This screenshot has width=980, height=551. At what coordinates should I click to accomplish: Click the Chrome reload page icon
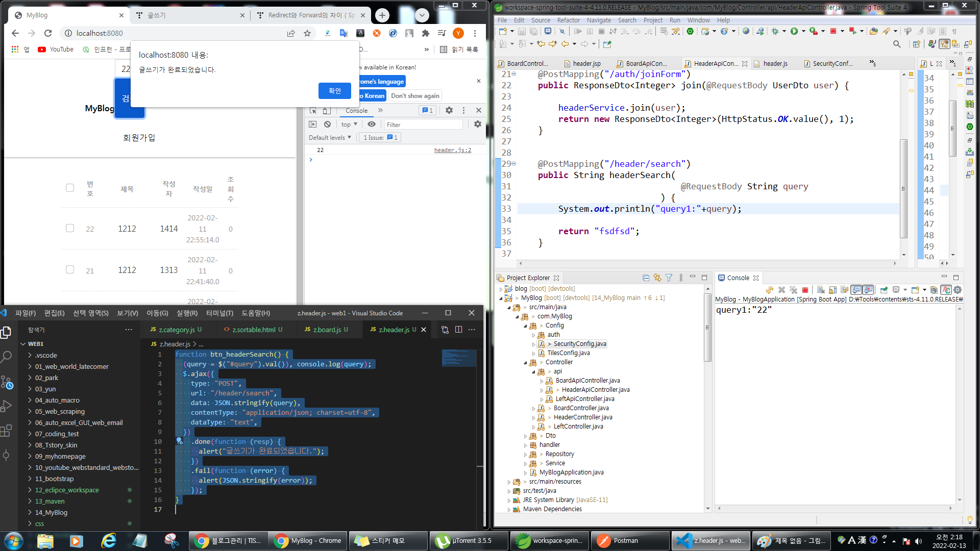(x=48, y=33)
